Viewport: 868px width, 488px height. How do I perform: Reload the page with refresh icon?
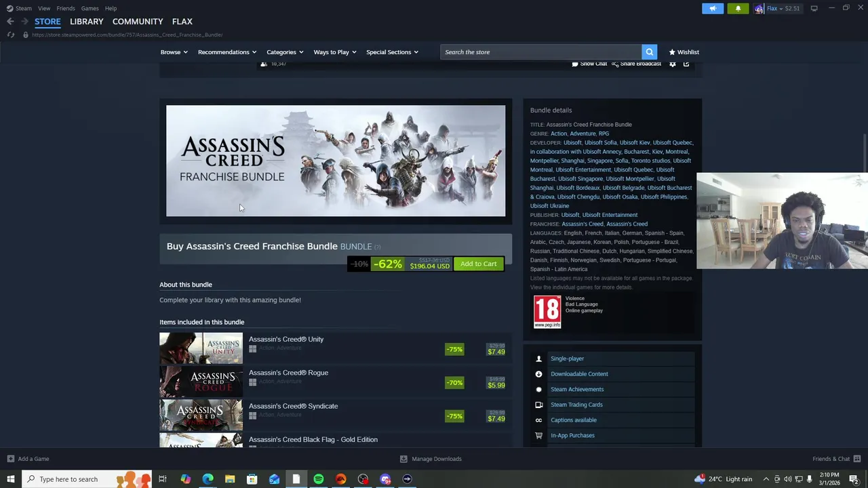11,35
